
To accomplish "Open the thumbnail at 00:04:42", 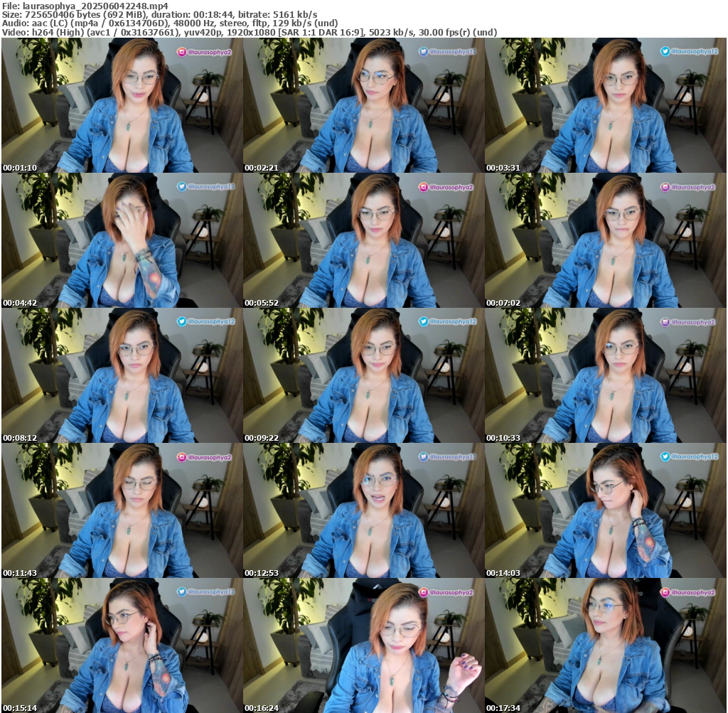I will pyautogui.click(x=122, y=240).
